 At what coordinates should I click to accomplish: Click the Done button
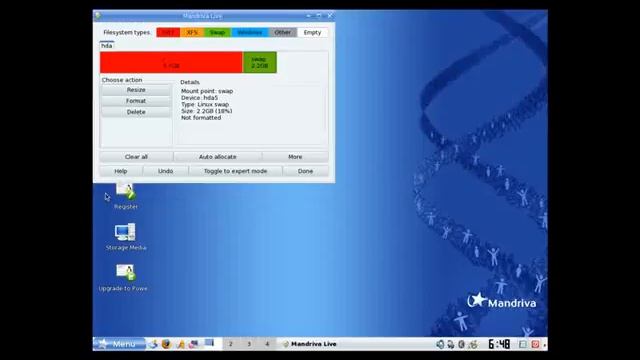pyautogui.click(x=305, y=171)
